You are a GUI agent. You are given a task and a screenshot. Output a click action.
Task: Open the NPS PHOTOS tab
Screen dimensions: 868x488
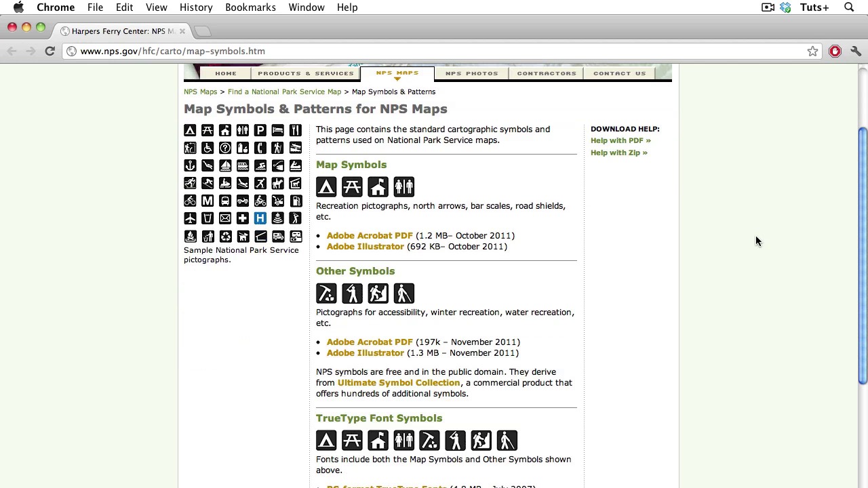pos(472,73)
